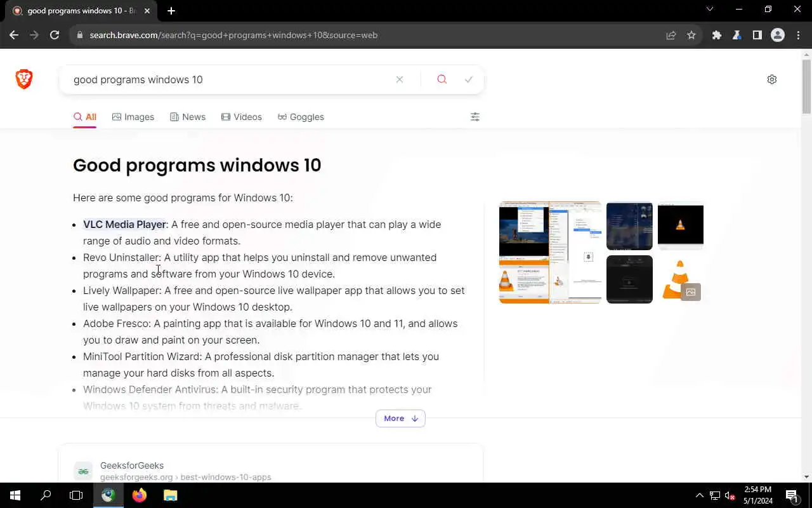
Task: Open the search filters slider icon
Action: [475, 117]
